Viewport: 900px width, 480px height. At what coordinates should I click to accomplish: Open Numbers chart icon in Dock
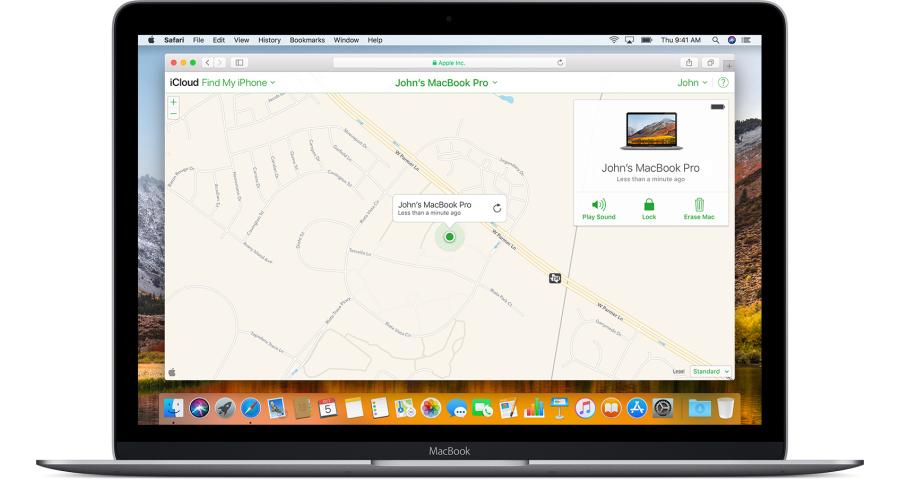(534, 408)
